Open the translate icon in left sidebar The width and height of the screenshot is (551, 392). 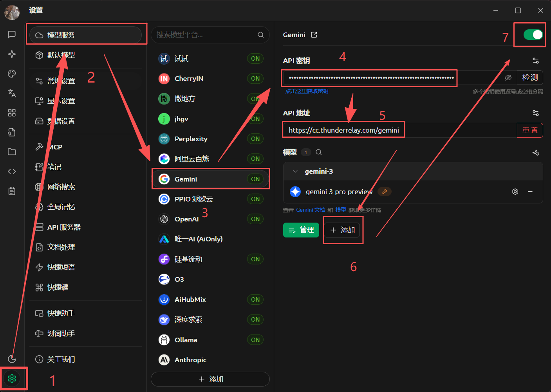coord(12,93)
